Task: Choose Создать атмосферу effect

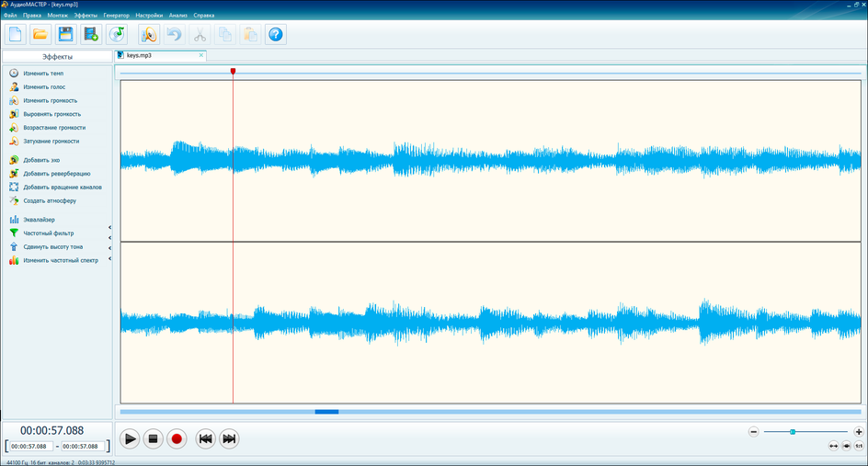Action: (50, 201)
